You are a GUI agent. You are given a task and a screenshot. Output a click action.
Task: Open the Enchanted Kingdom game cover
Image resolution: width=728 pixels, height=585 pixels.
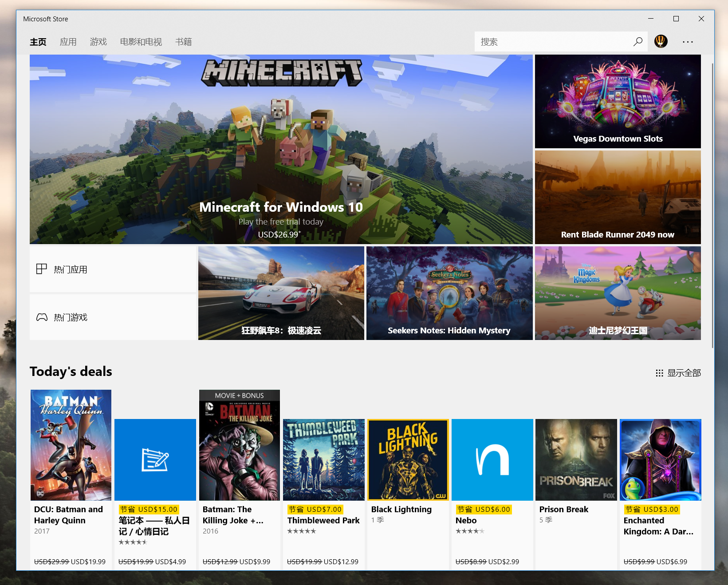(661, 460)
